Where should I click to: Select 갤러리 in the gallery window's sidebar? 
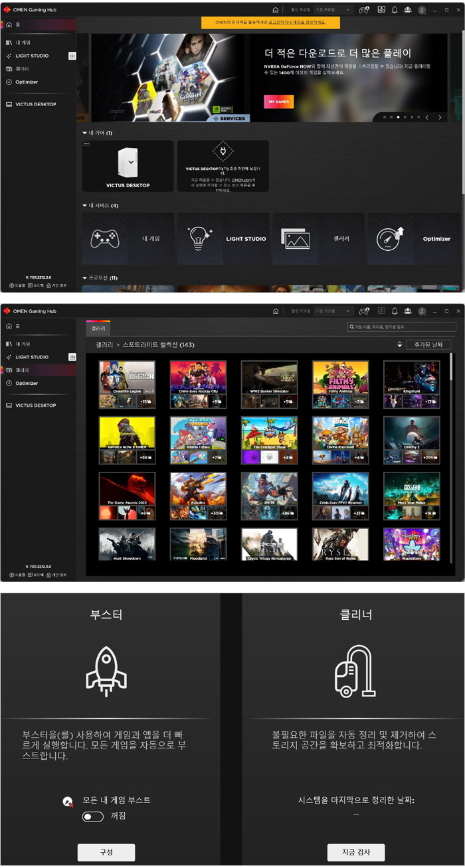[39, 370]
